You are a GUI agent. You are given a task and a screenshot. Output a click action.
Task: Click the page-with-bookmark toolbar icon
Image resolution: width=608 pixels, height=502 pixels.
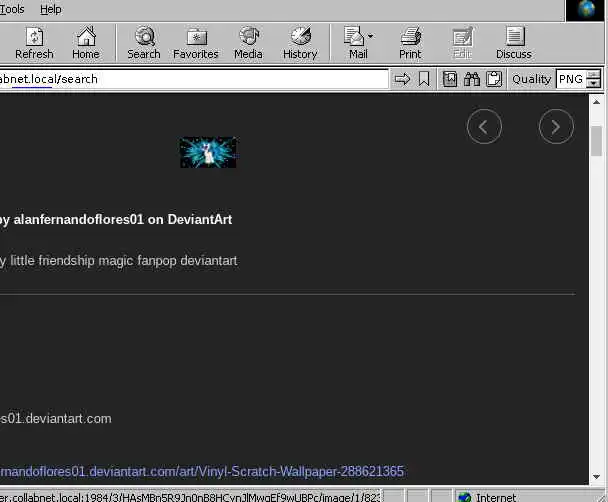(450, 79)
